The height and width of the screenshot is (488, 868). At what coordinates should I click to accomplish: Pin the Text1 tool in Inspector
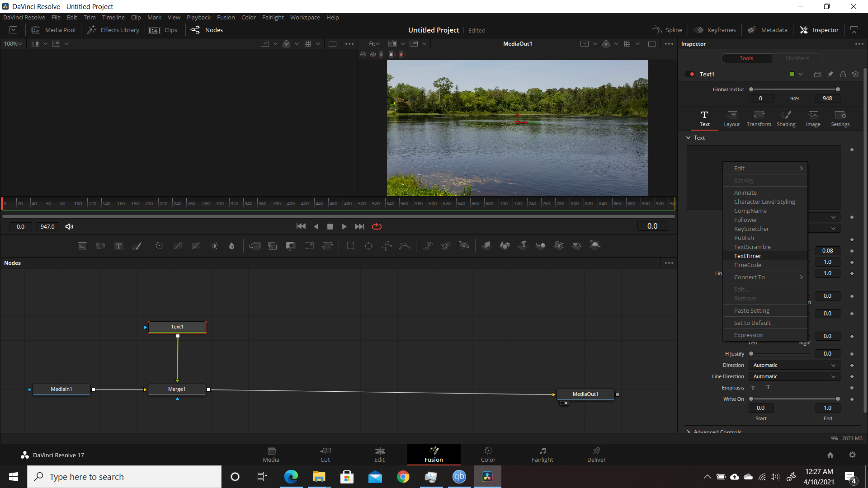coord(830,75)
